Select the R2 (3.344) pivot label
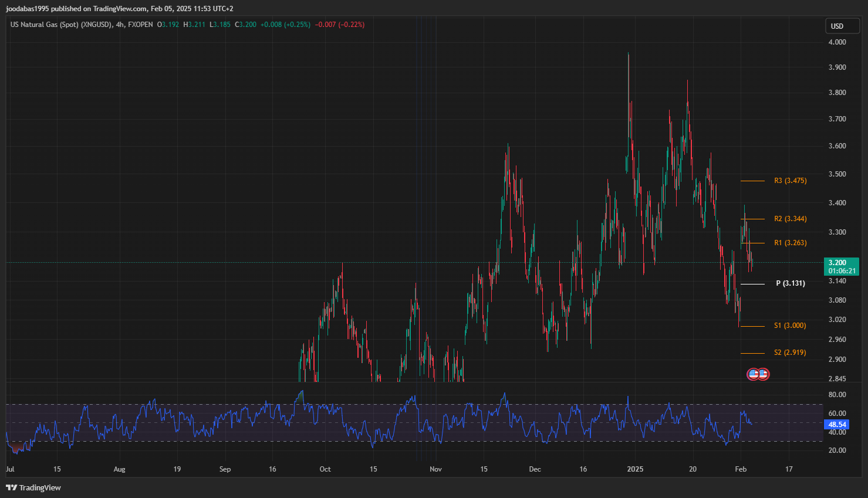This screenshot has height=498, width=868. (x=790, y=219)
